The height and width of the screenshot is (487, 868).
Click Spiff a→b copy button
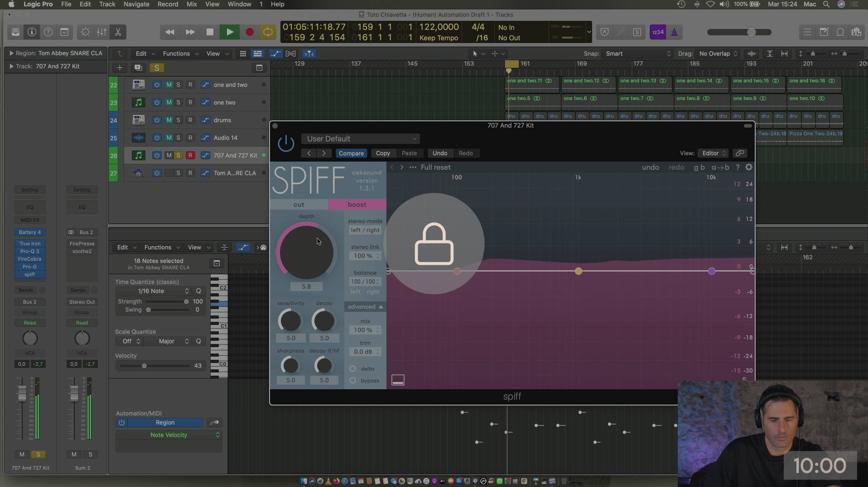(720, 167)
